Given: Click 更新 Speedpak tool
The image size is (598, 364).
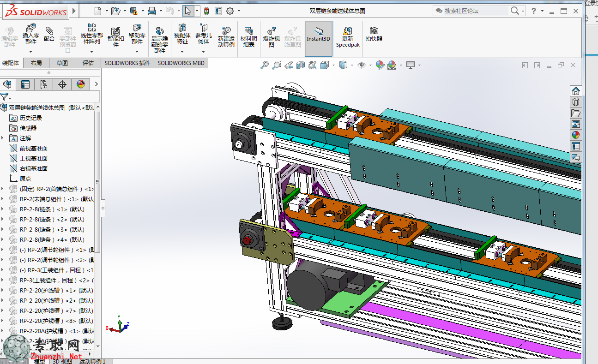Looking at the screenshot, I should click(348, 37).
